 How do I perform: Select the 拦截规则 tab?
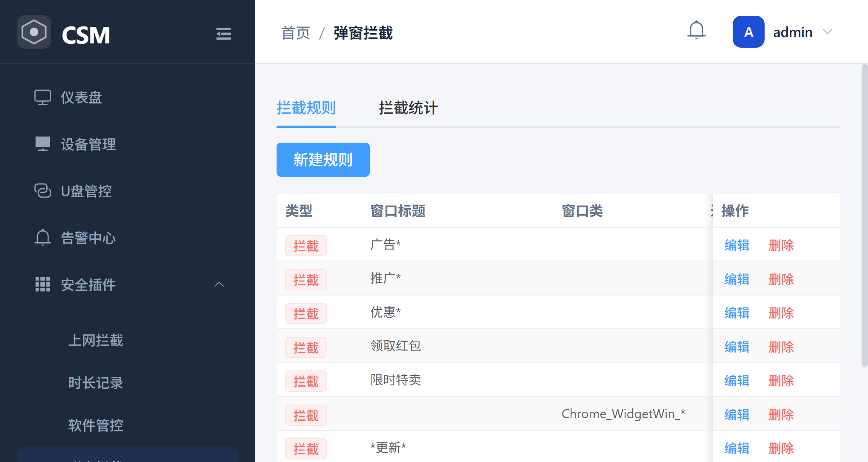(x=306, y=108)
